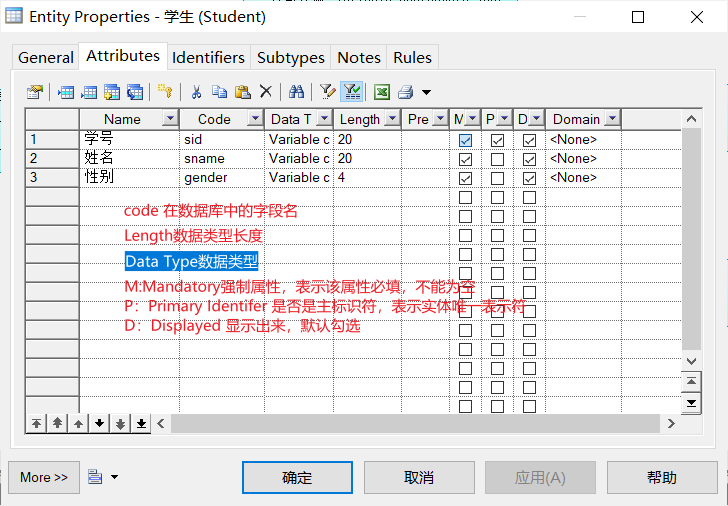
Task: Open the dropdown arrow beside the Print icon
Action: [x=427, y=92]
